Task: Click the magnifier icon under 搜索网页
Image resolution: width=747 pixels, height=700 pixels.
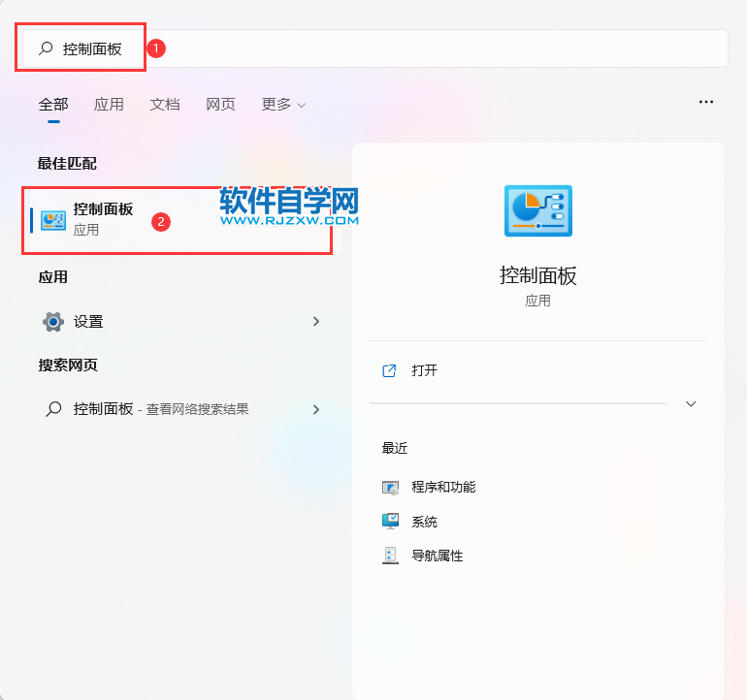Action: pos(53,409)
